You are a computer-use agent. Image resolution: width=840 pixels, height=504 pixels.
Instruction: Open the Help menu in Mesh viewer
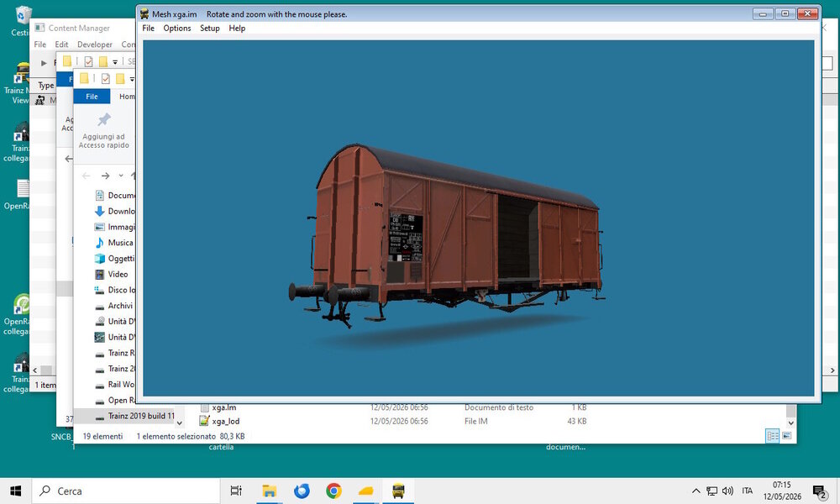coord(237,29)
